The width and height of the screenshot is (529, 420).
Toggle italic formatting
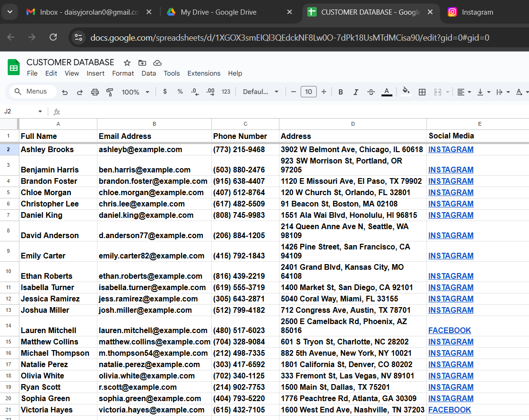[x=356, y=92]
